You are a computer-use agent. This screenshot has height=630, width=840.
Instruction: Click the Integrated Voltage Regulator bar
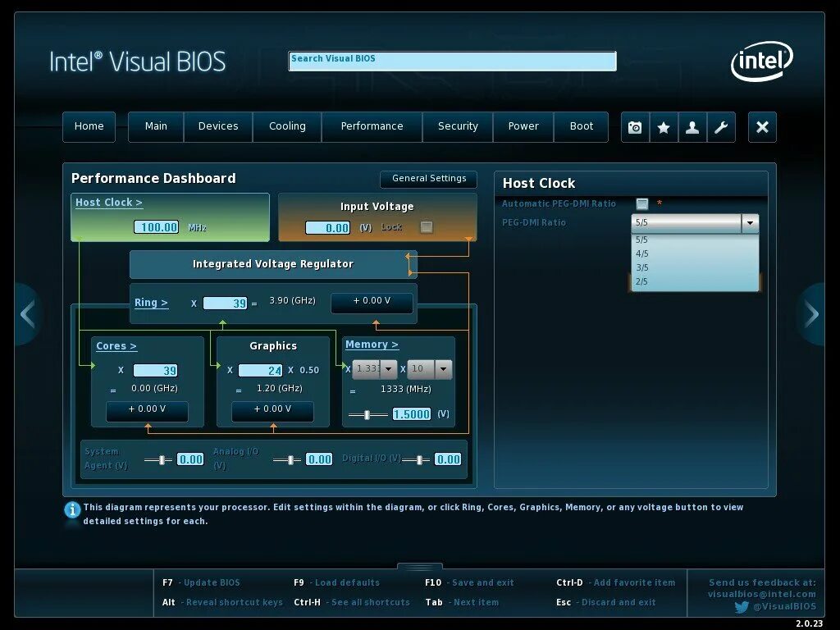(x=272, y=264)
